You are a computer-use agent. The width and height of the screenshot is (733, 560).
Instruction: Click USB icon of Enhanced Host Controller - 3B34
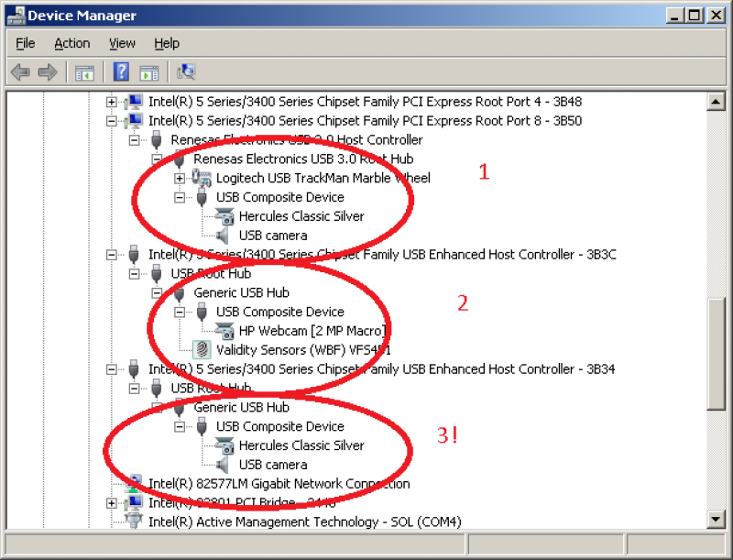point(134,368)
